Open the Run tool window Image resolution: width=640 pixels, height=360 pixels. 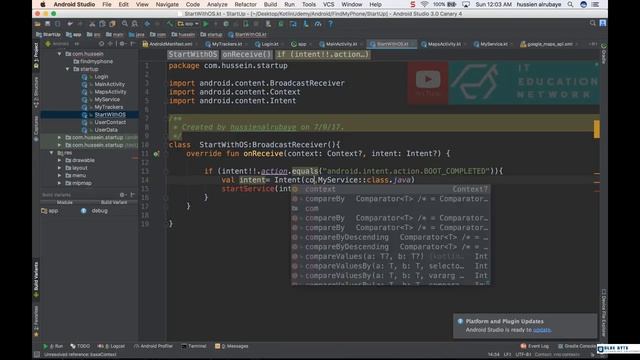click(53, 346)
